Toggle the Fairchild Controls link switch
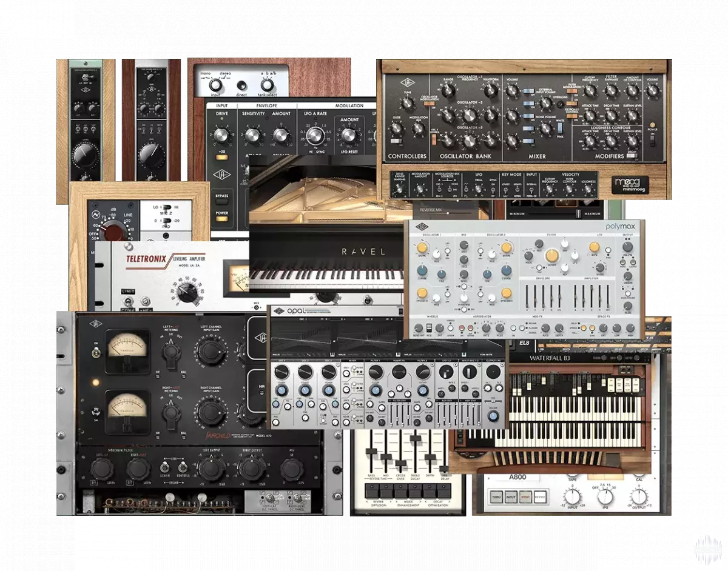This screenshot has width=728, height=571. (x=182, y=467)
